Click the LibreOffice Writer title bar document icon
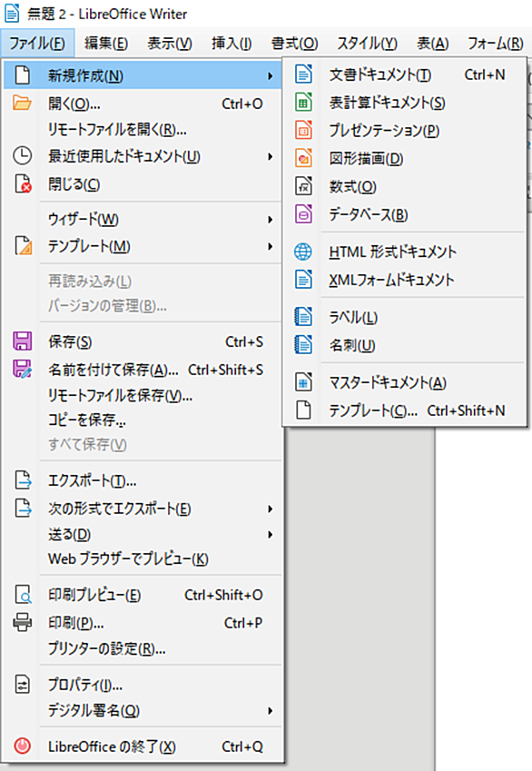This screenshot has width=532, height=771. [x=12, y=14]
